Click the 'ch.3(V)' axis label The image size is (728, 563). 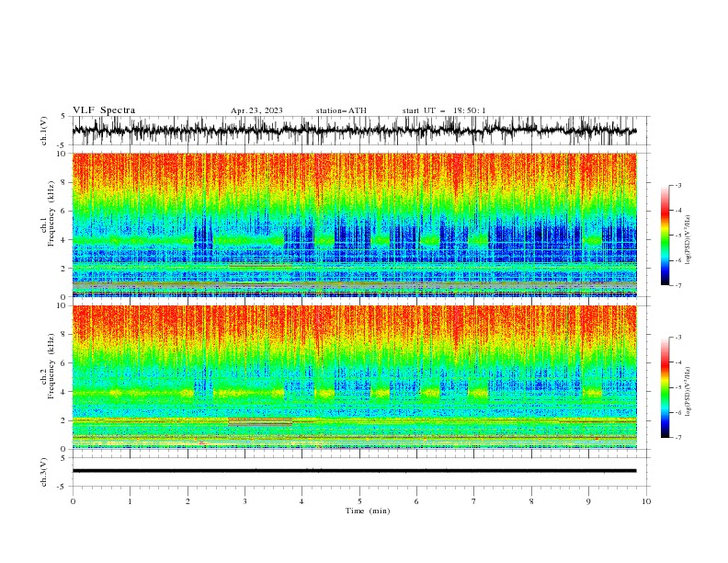click(x=44, y=472)
